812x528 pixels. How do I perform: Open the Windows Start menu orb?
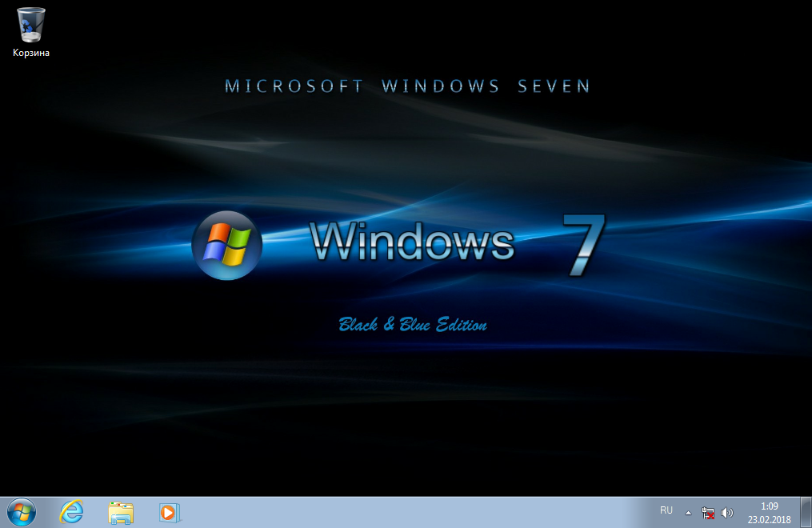[x=22, y=513]
